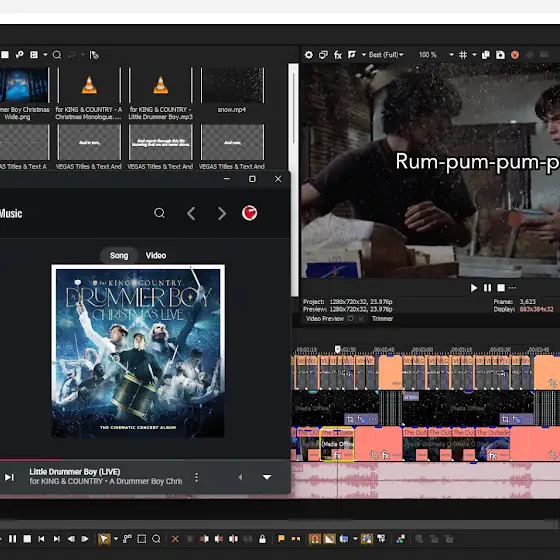Screen dimensions: 560x560
Task: Open event FX on selected Outsiders clip
Action: [x=337, y=455]
